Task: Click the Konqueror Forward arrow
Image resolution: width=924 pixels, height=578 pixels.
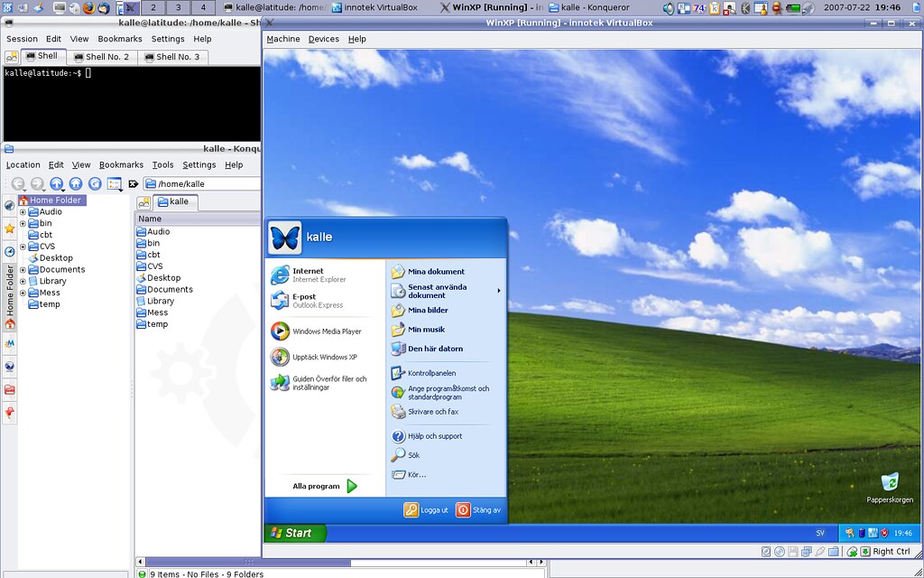Action: pos(37,183)
